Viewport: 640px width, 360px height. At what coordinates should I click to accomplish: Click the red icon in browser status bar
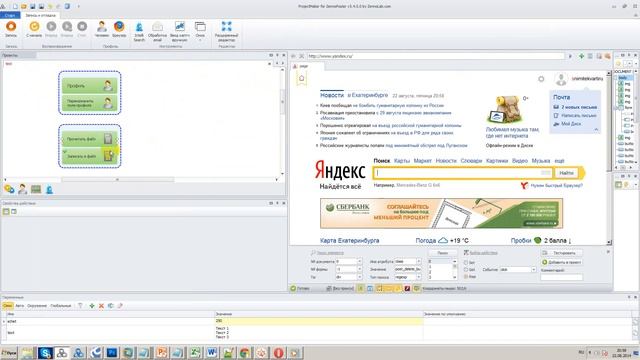click(x=407, y=288)
